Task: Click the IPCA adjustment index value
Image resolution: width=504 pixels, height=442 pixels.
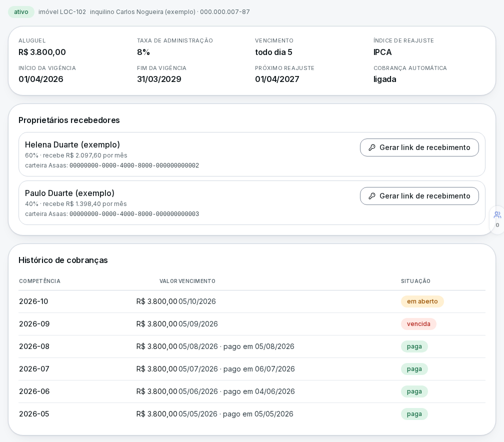Action: [382, 52]
